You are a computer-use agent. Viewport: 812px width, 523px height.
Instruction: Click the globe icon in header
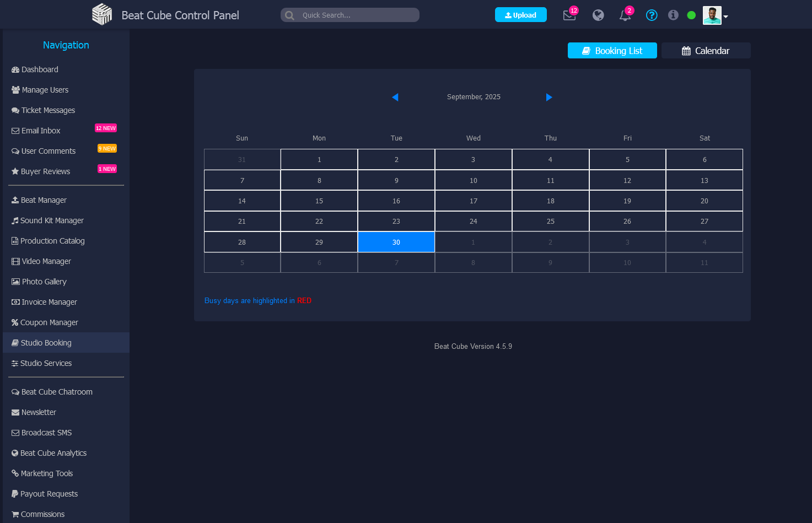click(598, 15)
